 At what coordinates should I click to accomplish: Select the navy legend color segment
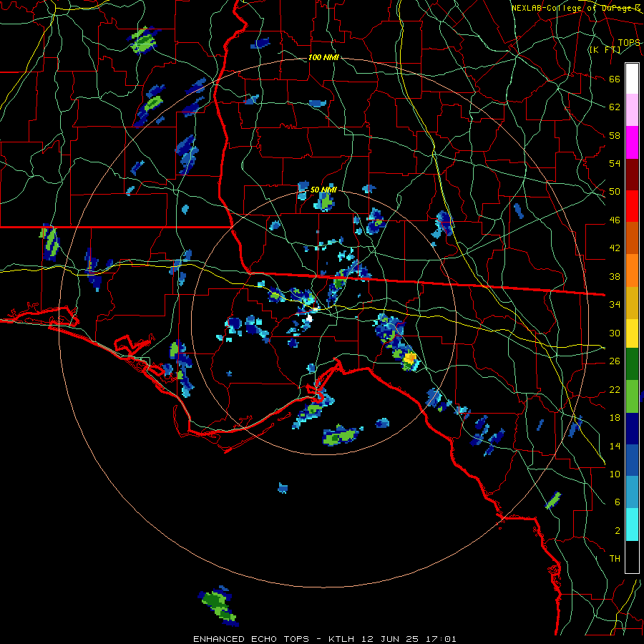pos(632,429)
